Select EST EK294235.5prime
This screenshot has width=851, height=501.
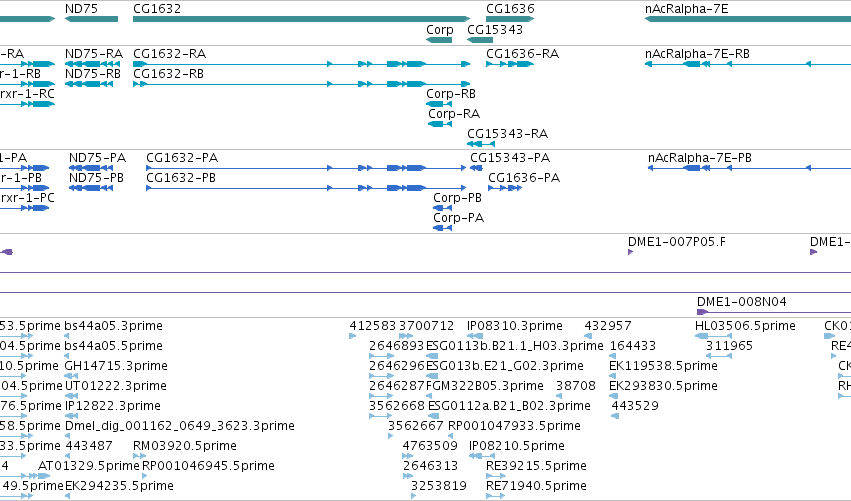119,486
